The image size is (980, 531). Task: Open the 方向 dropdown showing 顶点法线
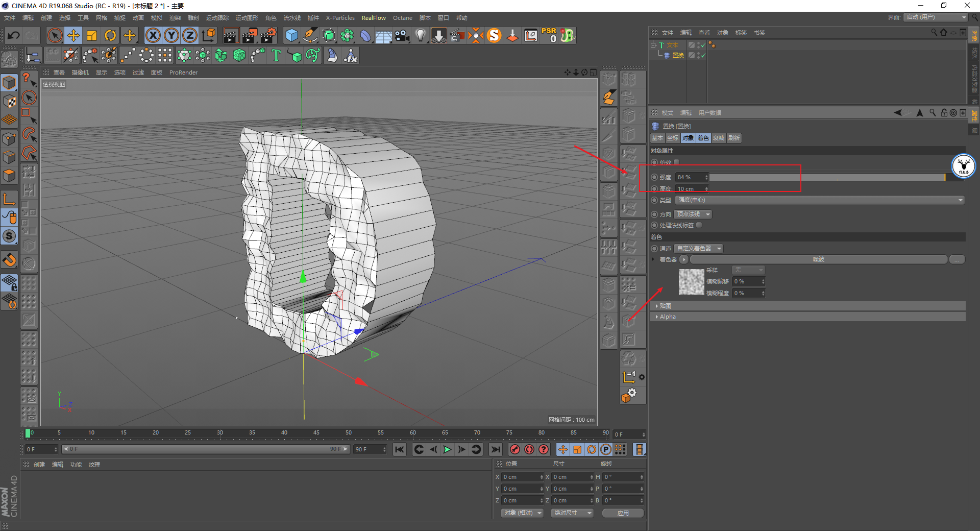(693, 214)
